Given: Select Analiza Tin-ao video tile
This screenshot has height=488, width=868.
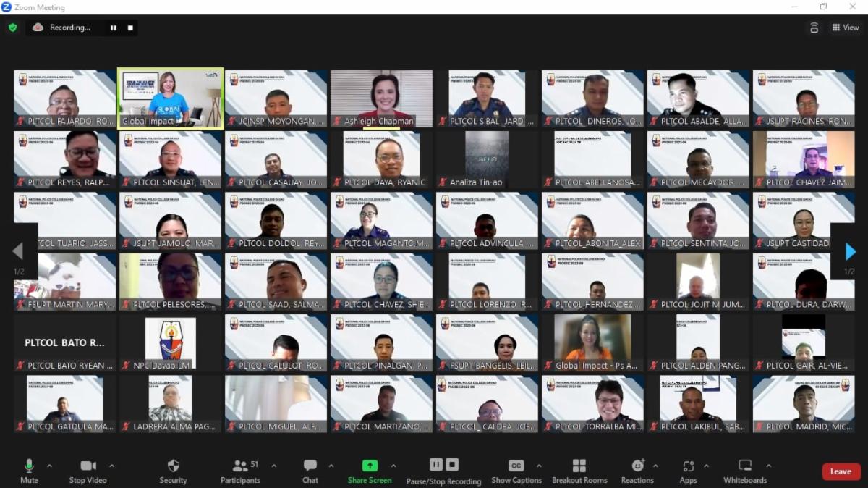Looking at the screenshot, I should tap(487, 159).
